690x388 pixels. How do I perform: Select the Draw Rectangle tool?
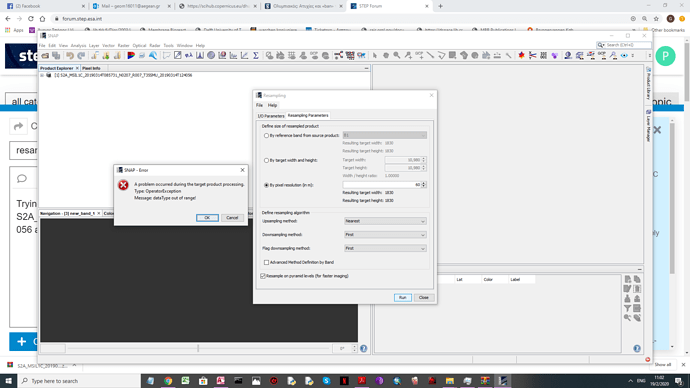452,55
